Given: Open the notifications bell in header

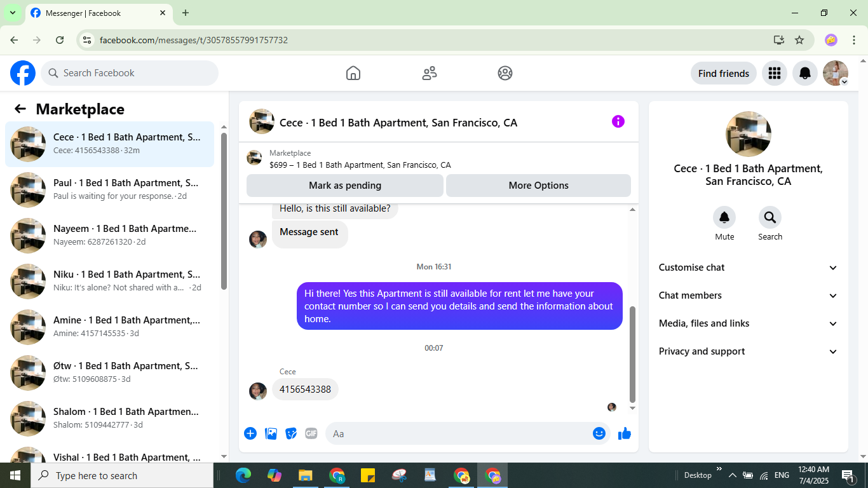Looking at the screenshot, I should (x=805, y=73).
